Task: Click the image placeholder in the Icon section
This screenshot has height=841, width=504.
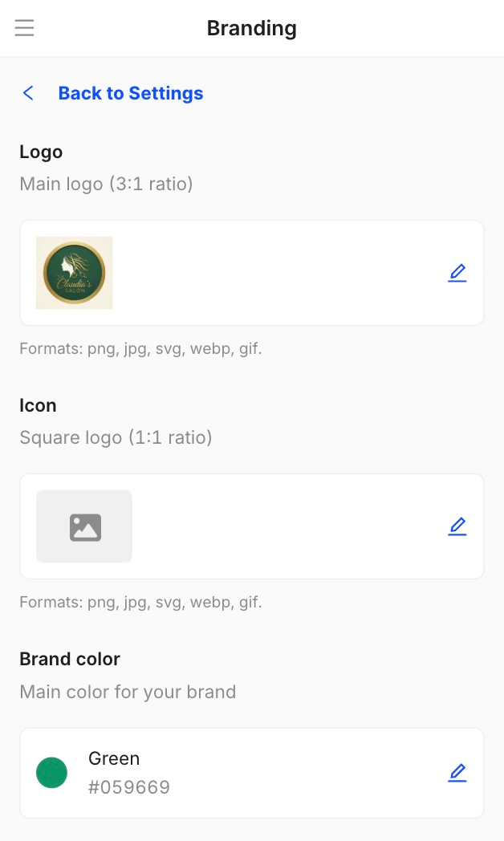Action: 83,526
